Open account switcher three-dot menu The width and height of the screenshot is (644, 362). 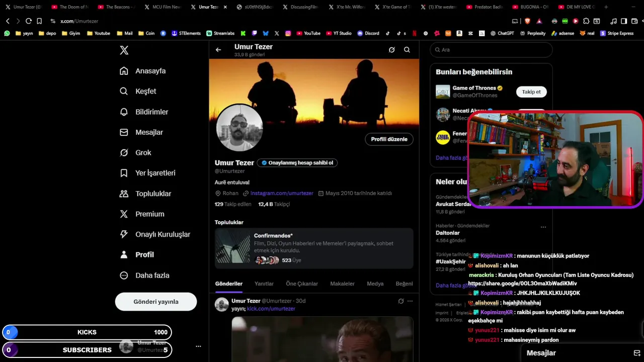198,346
